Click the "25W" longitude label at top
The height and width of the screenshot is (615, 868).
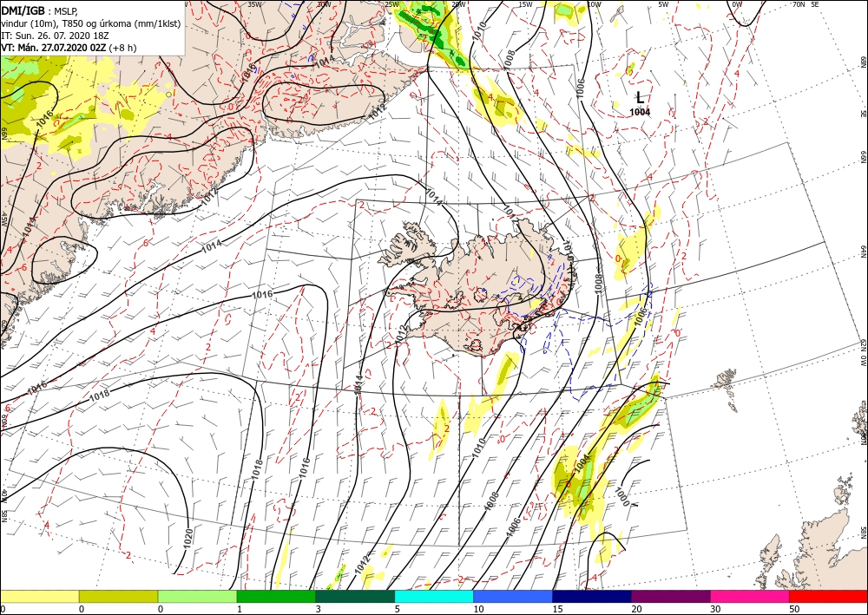(391, 4)
